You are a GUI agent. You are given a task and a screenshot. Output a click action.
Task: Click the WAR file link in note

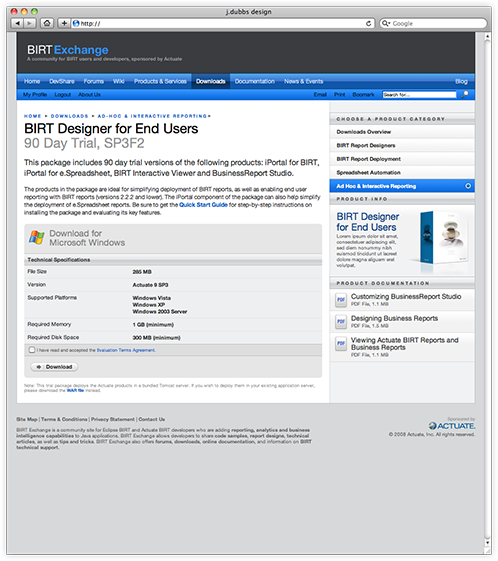[x=75, y=390]
